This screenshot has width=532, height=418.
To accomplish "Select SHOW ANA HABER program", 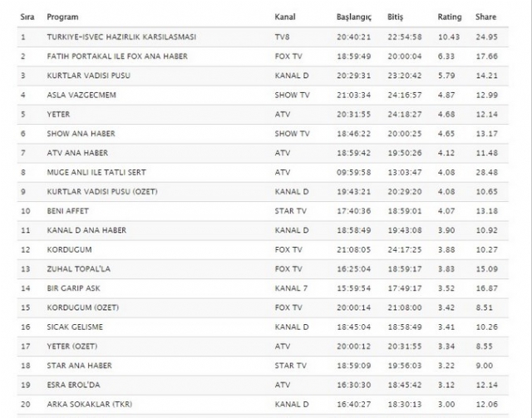I will click(x=81, y=134).
